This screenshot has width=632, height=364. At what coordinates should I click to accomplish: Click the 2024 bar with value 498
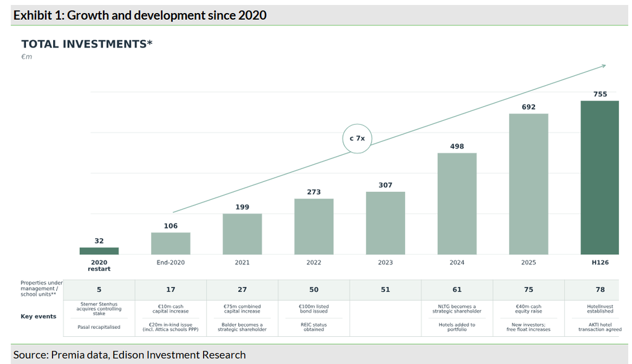(x=457, y=204)
